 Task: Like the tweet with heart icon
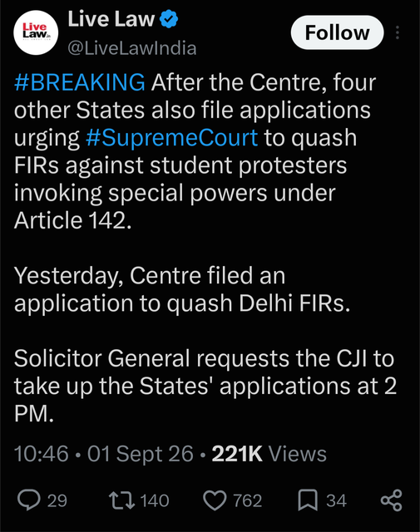(215, 500)
